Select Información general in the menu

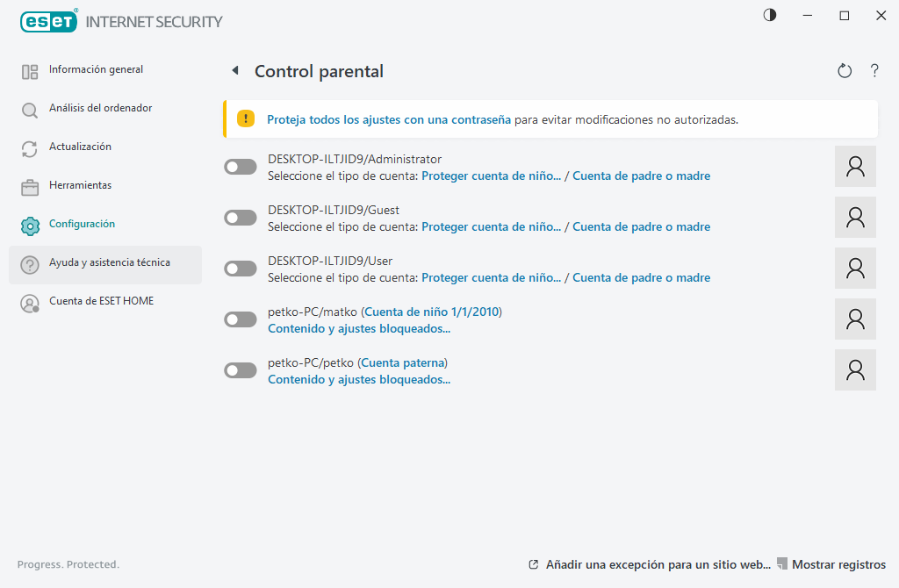(x=96, y=69)
